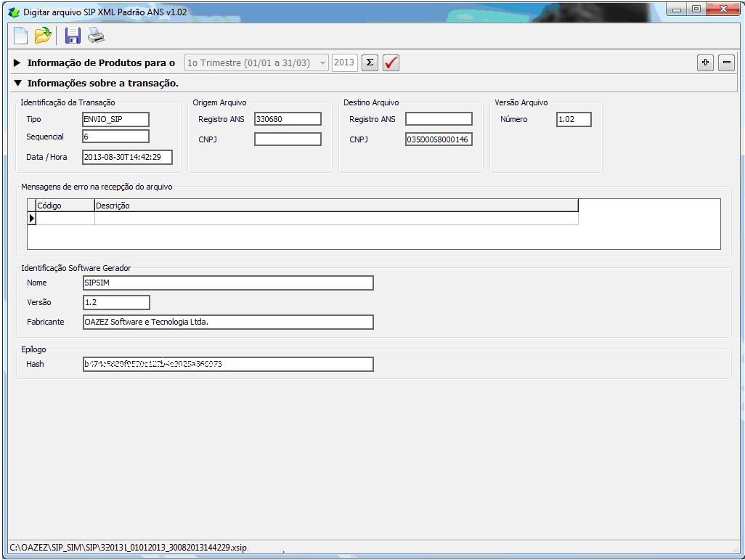Click the Informação de Produtos para o heading

(x=101, y=62)
